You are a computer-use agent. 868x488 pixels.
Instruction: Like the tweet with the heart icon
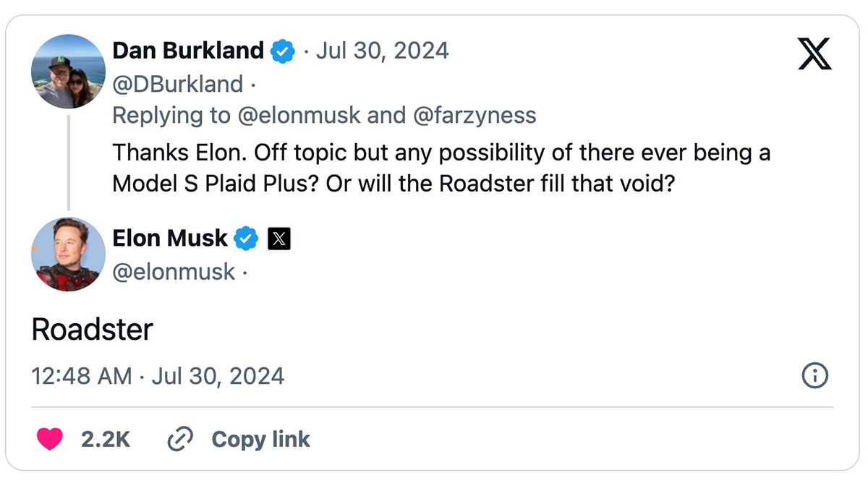pos(50,439)
